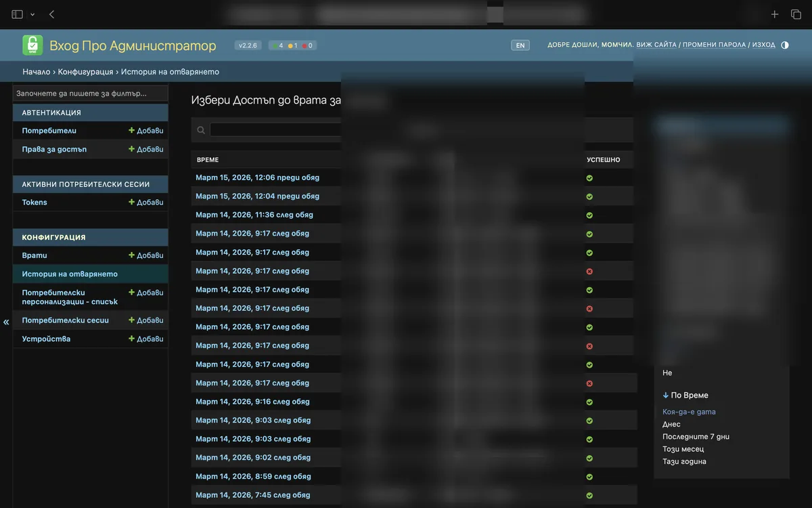Select the Последните 7 дни filter
The width and height of the screenshot is (812, 508).
[x=696, y=437]
